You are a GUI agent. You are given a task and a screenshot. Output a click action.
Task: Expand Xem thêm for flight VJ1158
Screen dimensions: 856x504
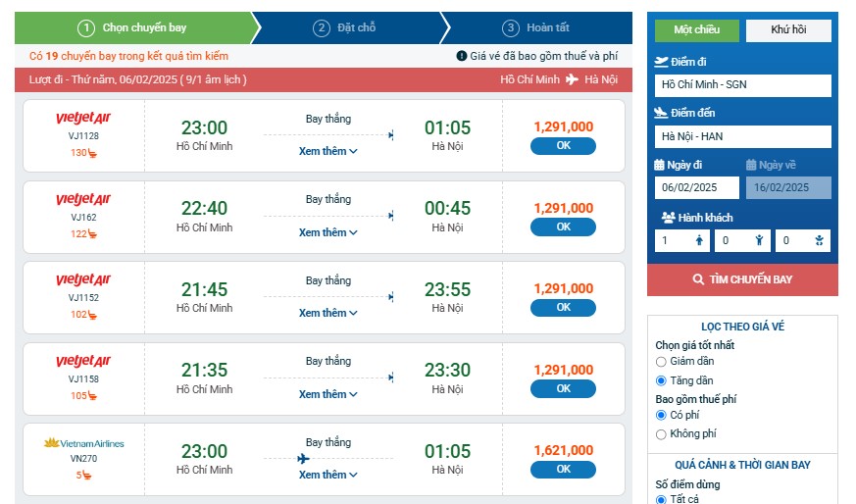(x=328, y=394)
